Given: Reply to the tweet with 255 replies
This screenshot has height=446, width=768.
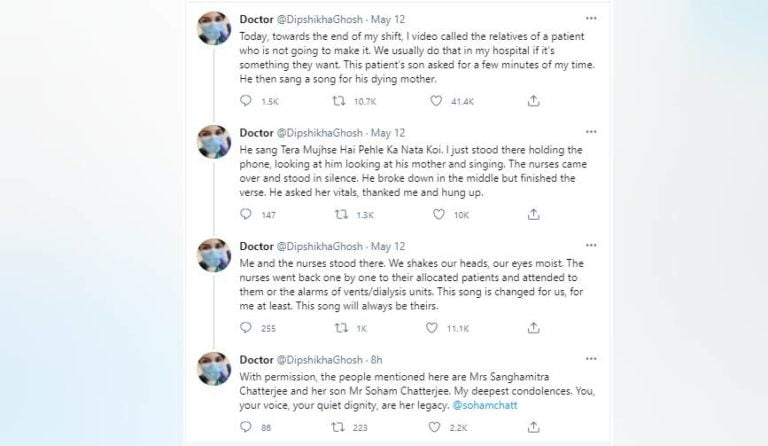Looking at the screenshot, I should pos(247,327).
